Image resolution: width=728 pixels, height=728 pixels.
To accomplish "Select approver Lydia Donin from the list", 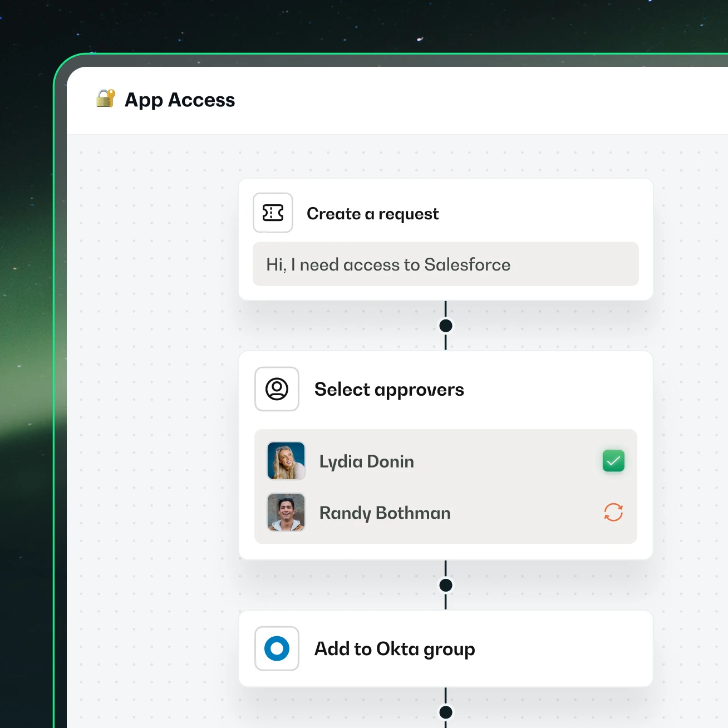I will coord(366,461).
